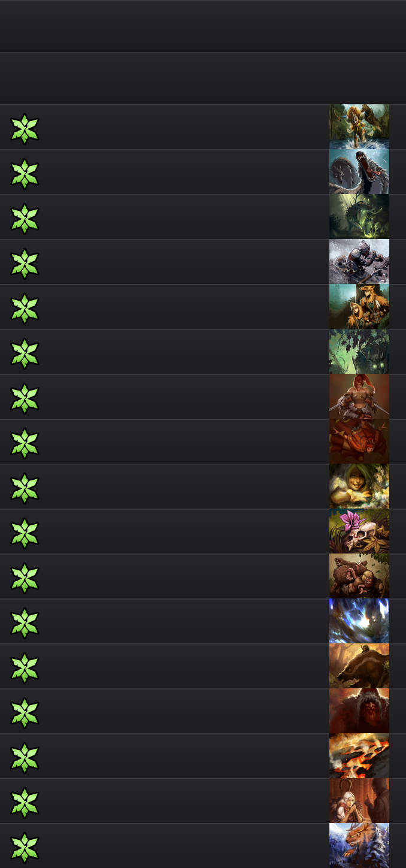Image resolution: width=406 pixels, height=868 pixels.
Task: Open the bear wrestling a bald man thumbnail
Action: pyautogui.click(x=359, y=576)
